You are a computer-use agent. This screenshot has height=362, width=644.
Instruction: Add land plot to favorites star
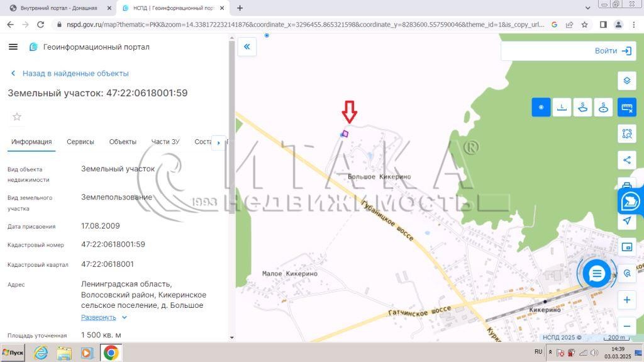(17, 117)
